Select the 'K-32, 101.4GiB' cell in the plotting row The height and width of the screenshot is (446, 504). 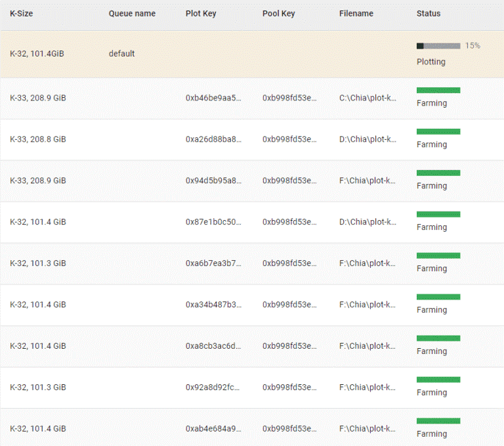[37, 54]
